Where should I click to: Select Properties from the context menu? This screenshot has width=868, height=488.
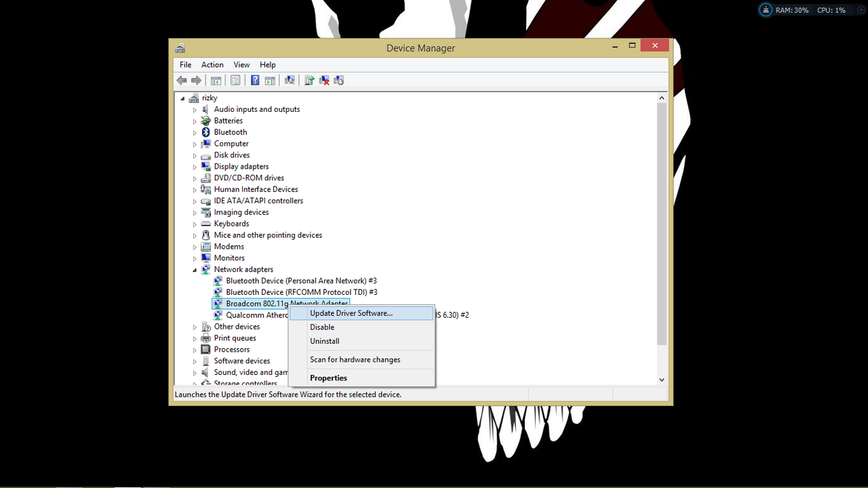click(328, 378)
